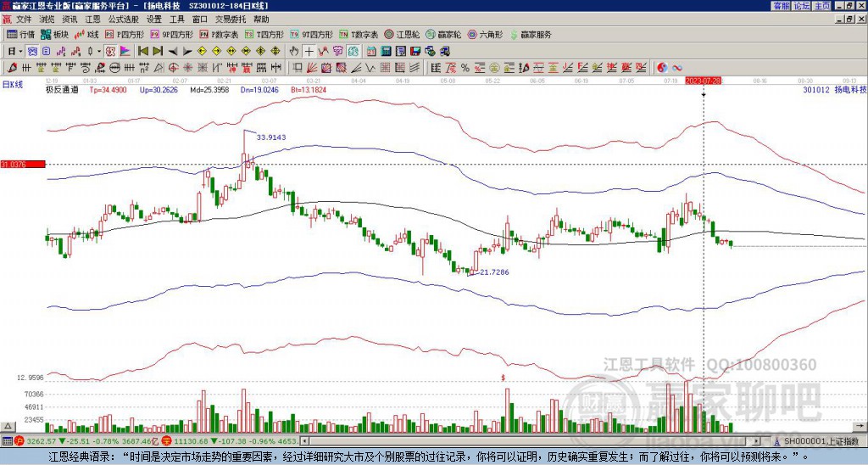The height and width of the screenshot is (465, 868).
Task: Click the 301012 扬电科技 stock name label
Action: click(x=834, y=89)
